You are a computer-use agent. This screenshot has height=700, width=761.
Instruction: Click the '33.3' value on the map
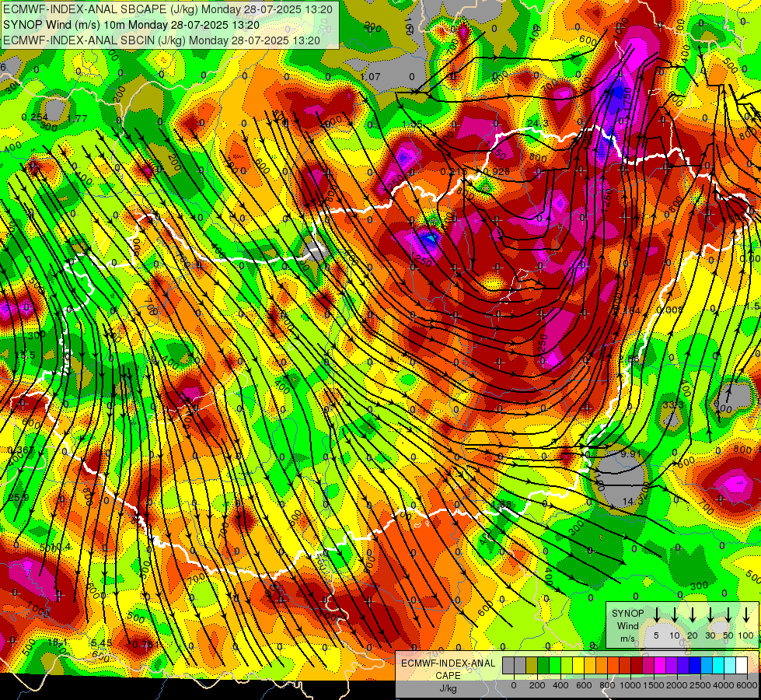click(672, 404)
